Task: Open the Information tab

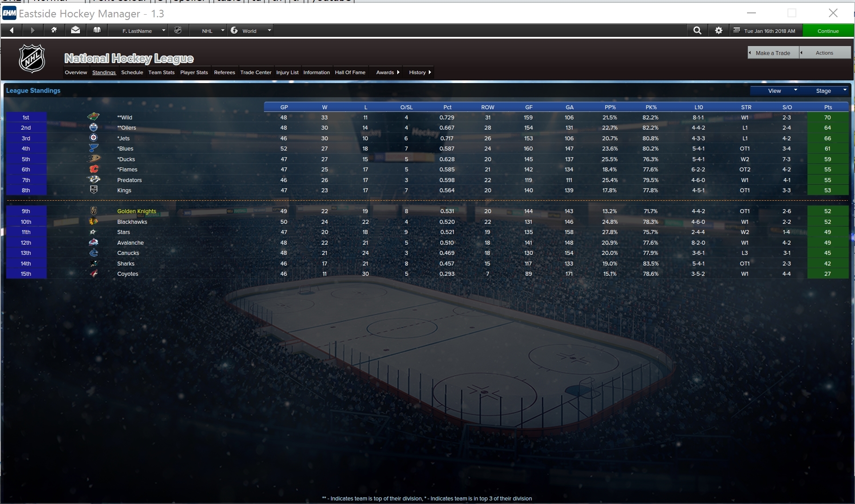Action: pyautogui.click(x=316, y=72)
